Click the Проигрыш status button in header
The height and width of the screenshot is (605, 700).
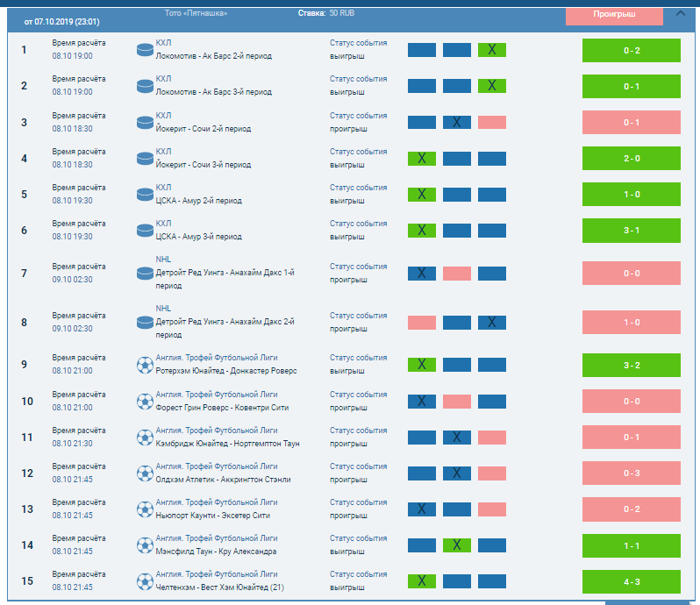[614, 15]
